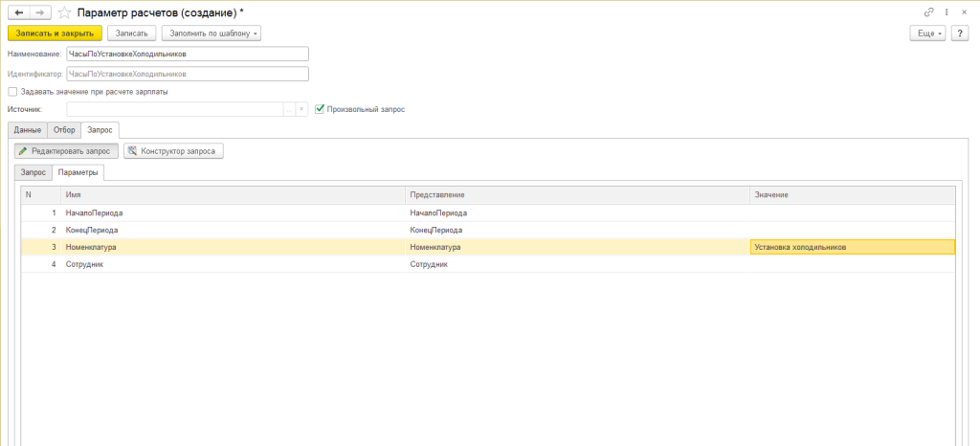The height and width of the screenshot is (446, 980).
Task: Go forward with the right arrow
Action: click(x=40, y=12)
